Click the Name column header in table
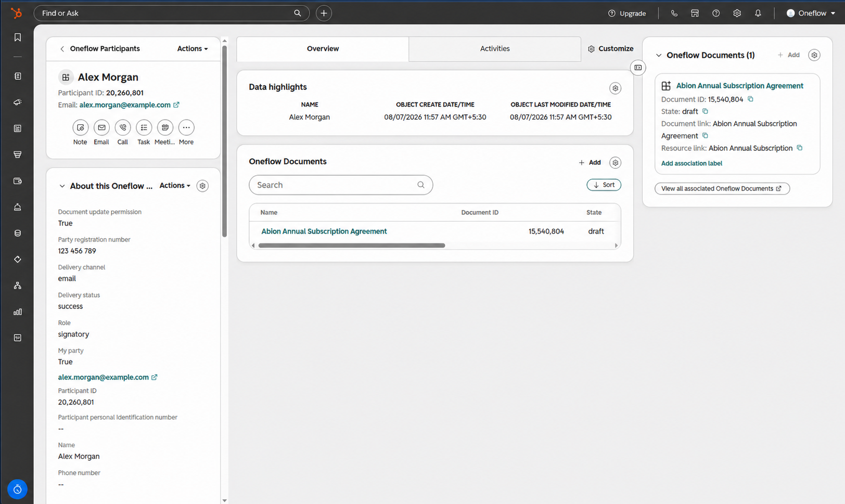This screenshot has width=845, height=504. pyautogui.click(x=269, y=212)
